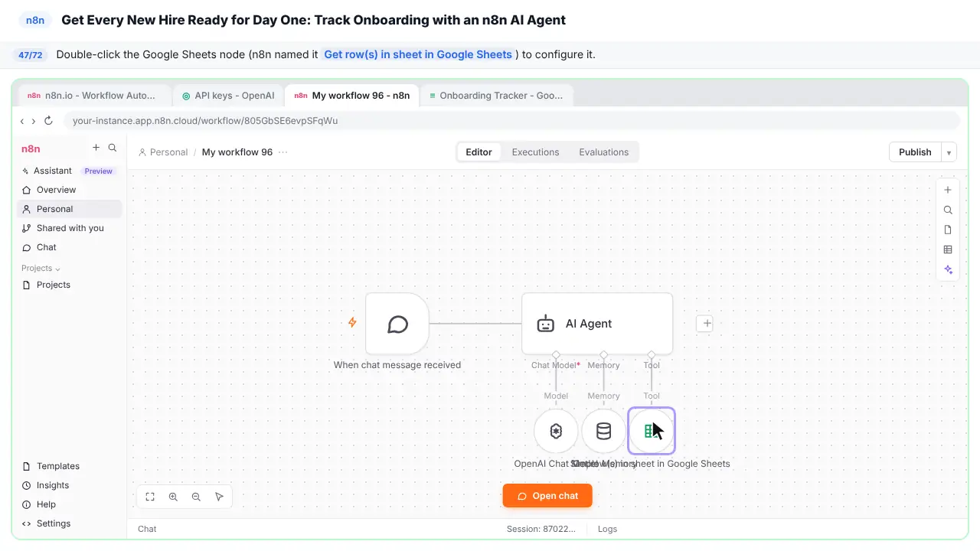Switch to the Executions tab
The width and height of the screenshot is (980, 551).
pos(535,152)
